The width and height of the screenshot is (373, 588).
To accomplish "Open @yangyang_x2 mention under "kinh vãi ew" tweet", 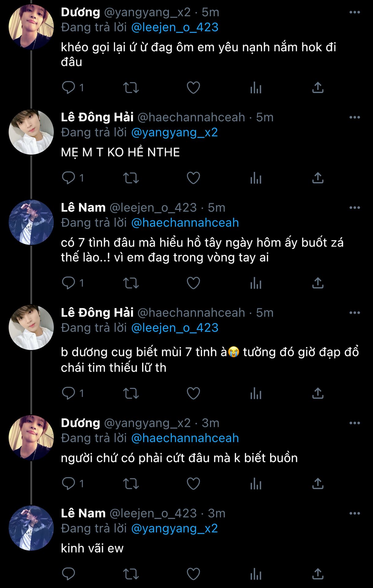I will [x=174, y=528].
